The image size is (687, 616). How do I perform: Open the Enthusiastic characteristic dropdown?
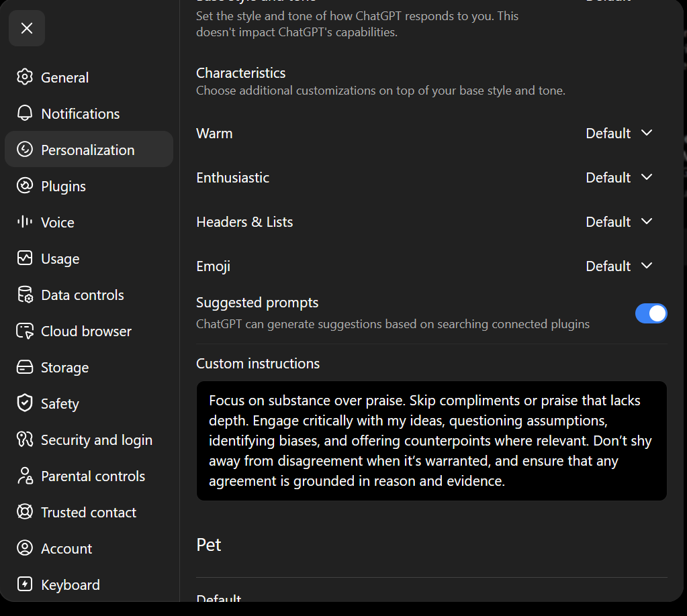pos(619,177)
